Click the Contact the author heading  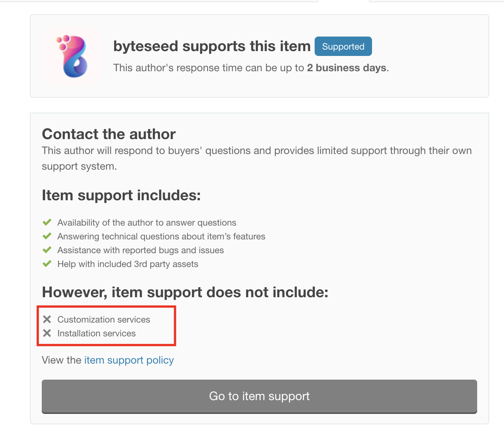(108, 134)
